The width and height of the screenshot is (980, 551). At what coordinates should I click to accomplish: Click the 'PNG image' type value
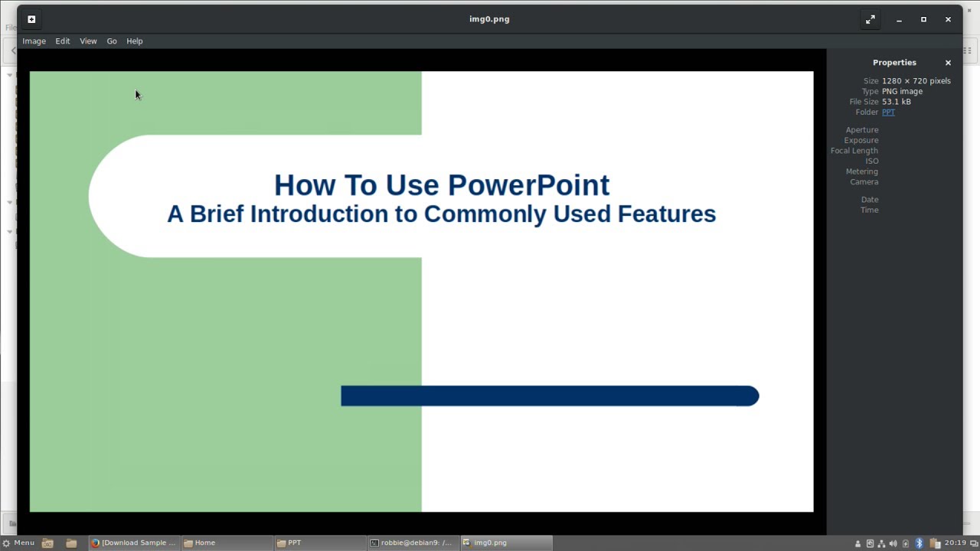tap(902, 91)
